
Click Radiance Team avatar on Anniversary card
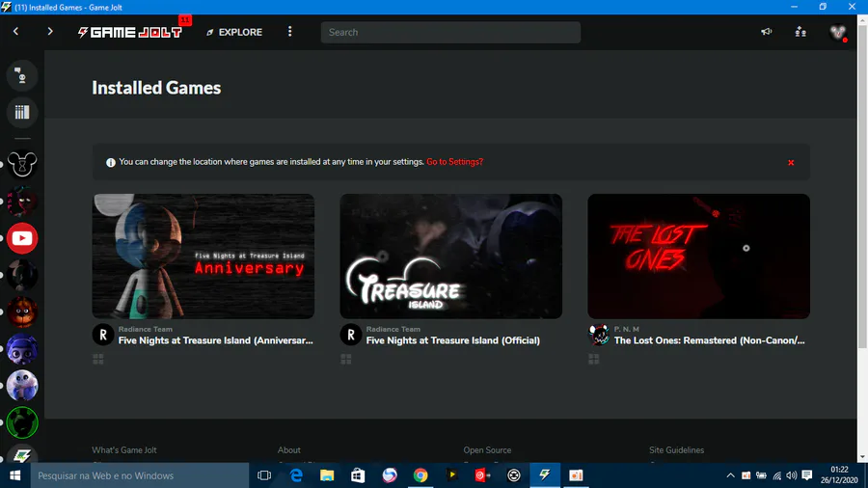pos(103,335)
